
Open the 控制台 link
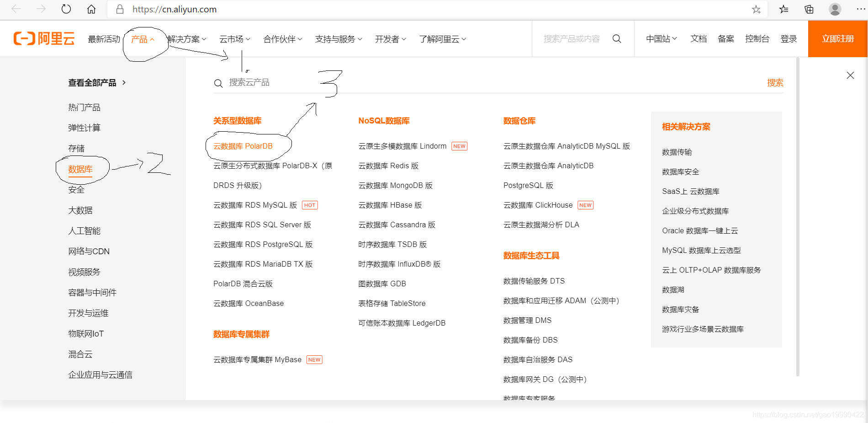(x=757, y=39)
